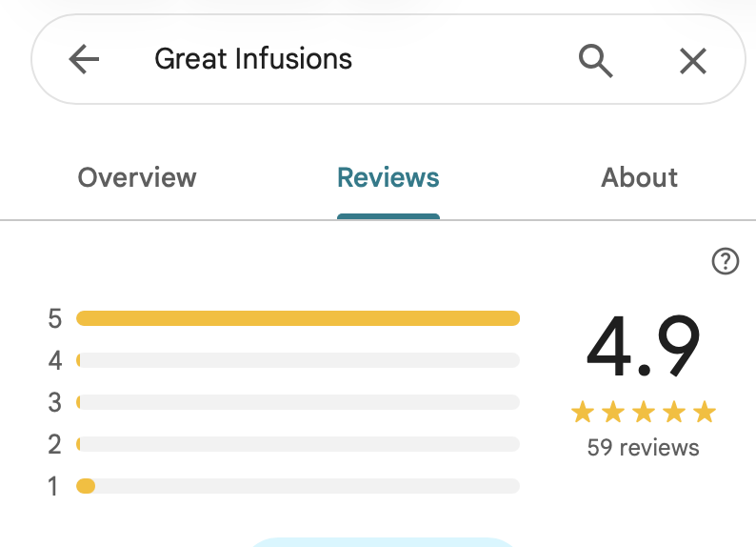The width and height of the screenshot is (756, 547).
Task: Click the number 1 rating label
Action: point(53,487)
